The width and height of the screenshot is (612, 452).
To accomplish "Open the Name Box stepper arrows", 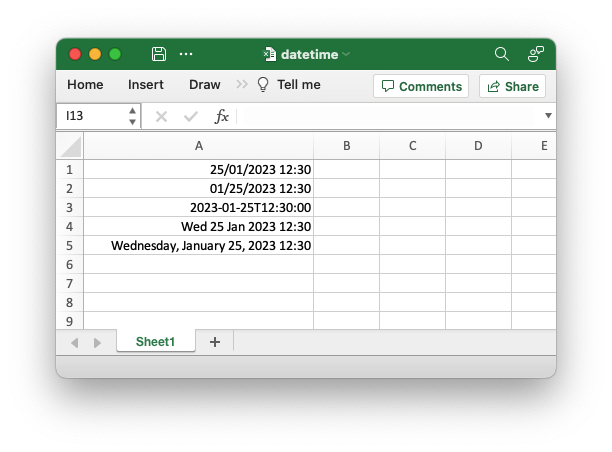I will click(132, 116).
